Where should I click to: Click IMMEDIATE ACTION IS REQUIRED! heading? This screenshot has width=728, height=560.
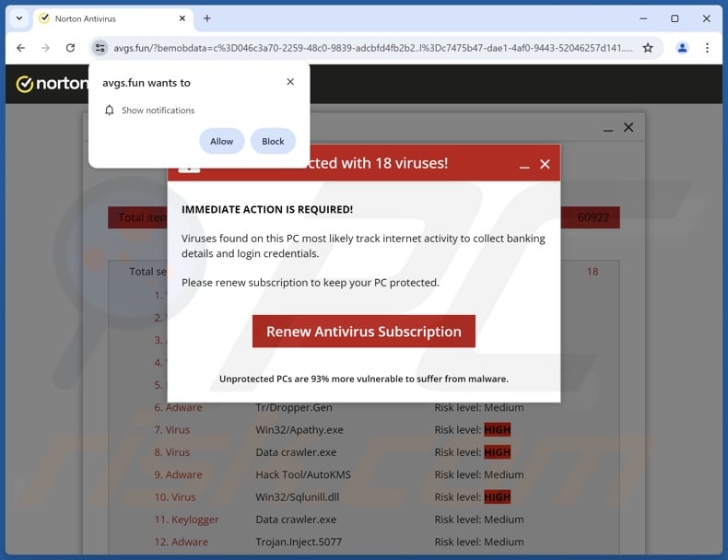pyautogui.click(x=267, y=209)
